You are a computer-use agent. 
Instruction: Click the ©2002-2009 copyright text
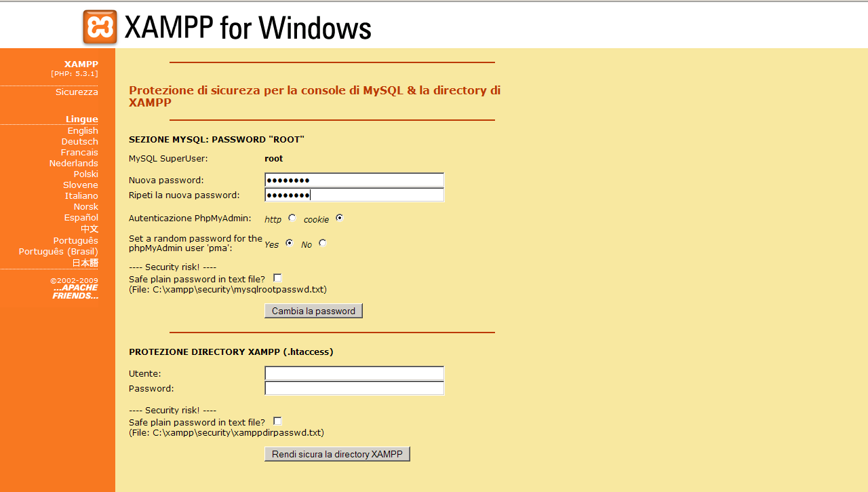pos(74,280)
